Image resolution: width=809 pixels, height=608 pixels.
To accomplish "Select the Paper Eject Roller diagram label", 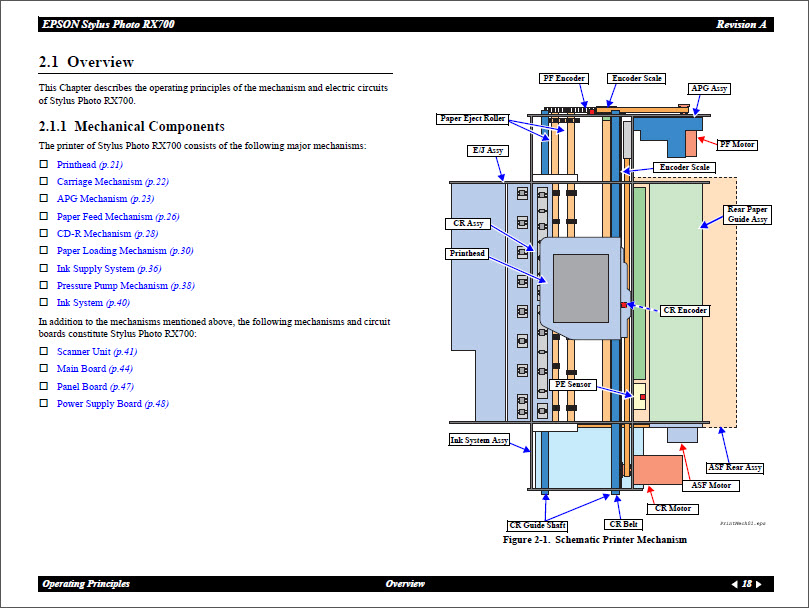I will [473, 119].
